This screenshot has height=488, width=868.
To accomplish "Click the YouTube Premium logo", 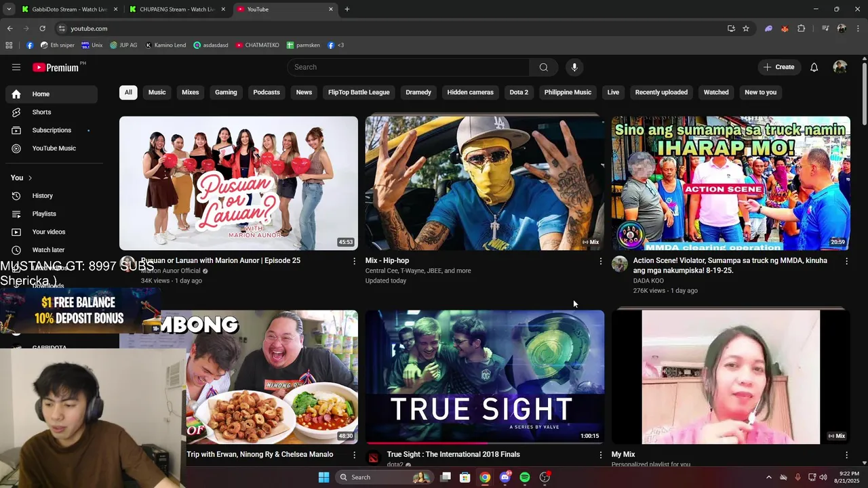I will coord(56,67).
